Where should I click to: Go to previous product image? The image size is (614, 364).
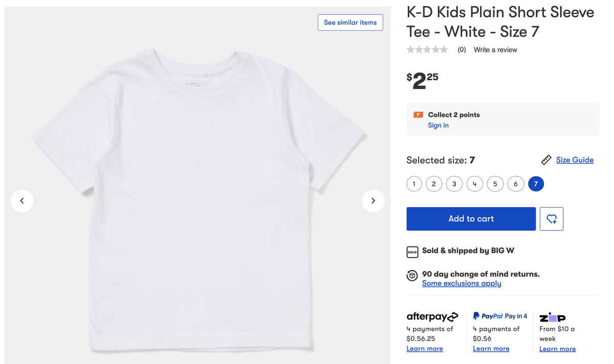pos(22,201)
